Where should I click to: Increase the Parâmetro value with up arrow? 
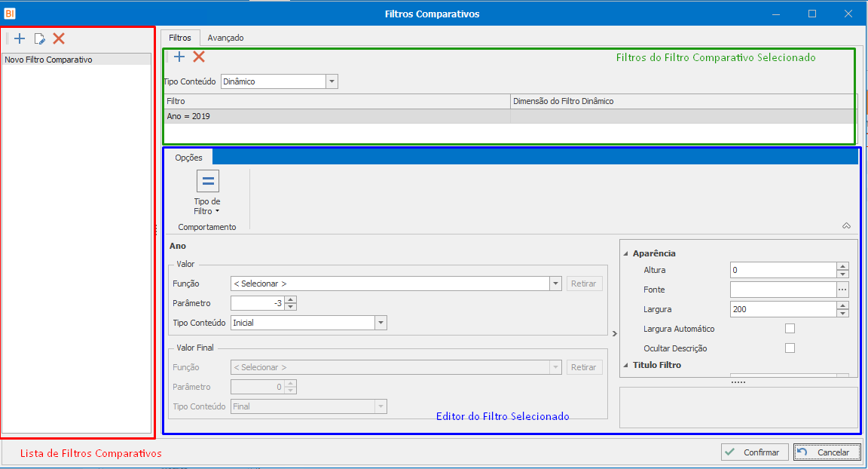[x=291, y=299]
